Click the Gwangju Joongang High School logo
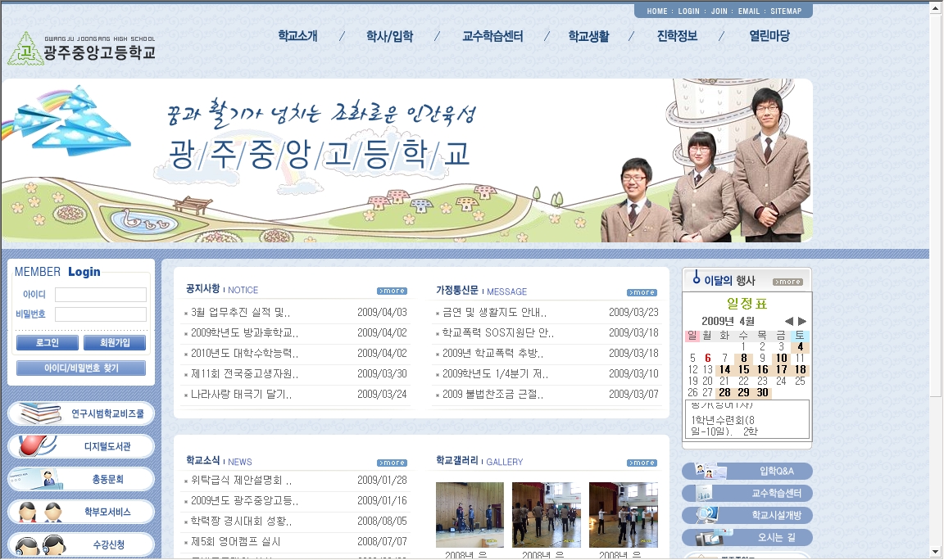The height and width of the screenshot is (560, 944). coord(80,49)
